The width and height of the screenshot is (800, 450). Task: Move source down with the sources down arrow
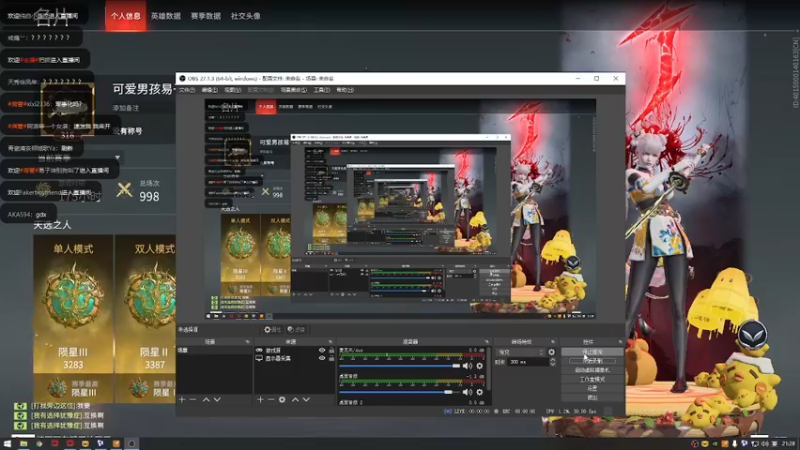tap(306, 399)
